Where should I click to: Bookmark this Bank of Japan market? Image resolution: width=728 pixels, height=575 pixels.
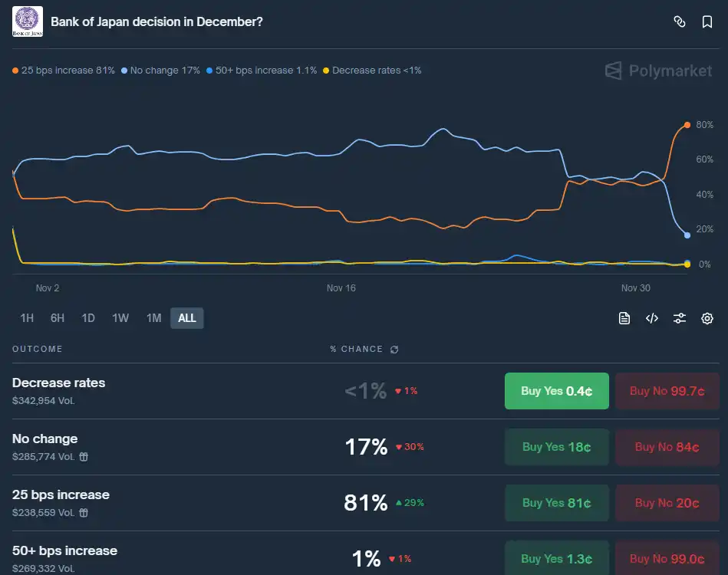[707, 21]
